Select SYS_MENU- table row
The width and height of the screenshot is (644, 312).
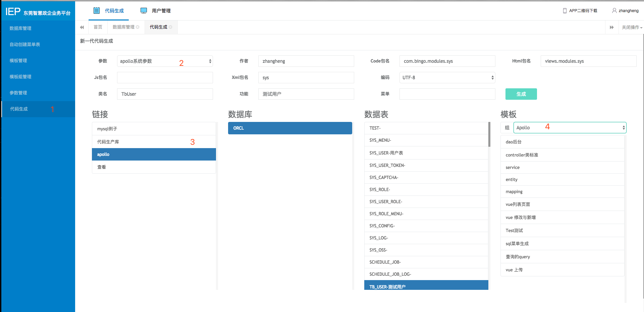tap(426, 140)
